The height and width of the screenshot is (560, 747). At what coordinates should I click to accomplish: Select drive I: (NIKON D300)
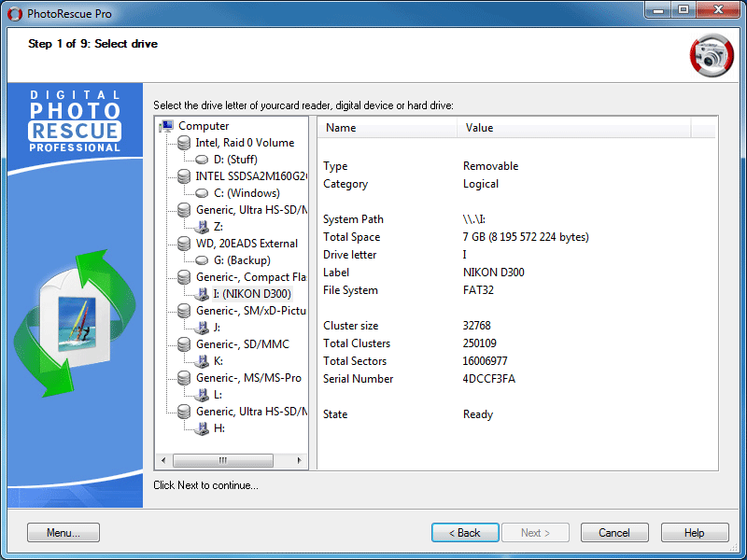coord(252,294)
